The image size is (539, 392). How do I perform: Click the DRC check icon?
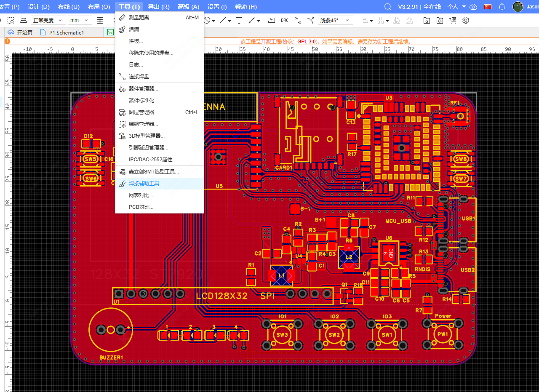point(285,20)
